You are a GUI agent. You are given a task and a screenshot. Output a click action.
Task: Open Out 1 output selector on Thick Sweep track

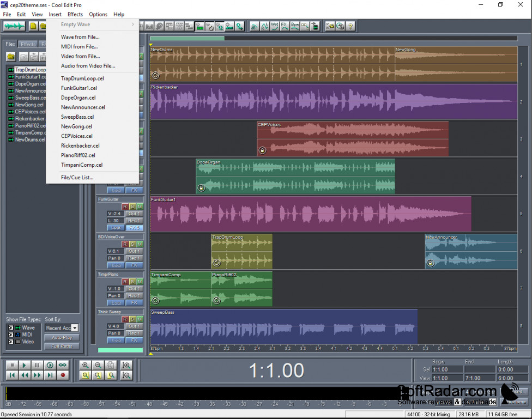134,326
